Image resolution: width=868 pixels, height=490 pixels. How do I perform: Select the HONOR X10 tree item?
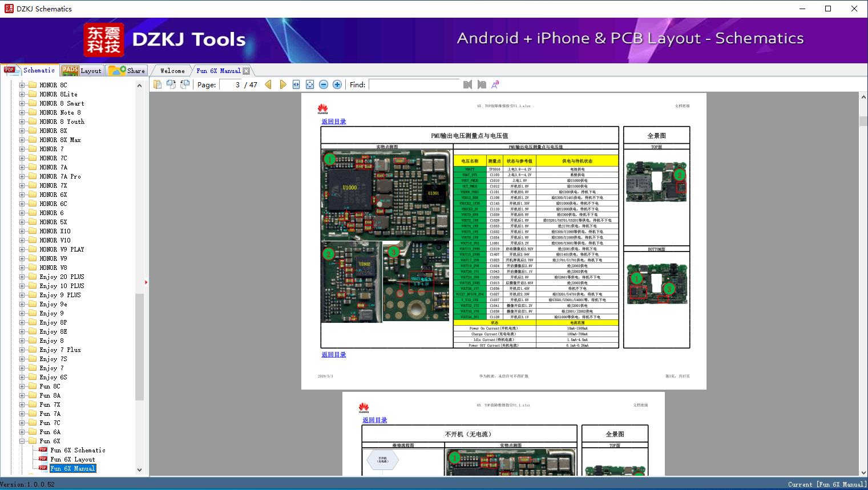coord(55,231)
